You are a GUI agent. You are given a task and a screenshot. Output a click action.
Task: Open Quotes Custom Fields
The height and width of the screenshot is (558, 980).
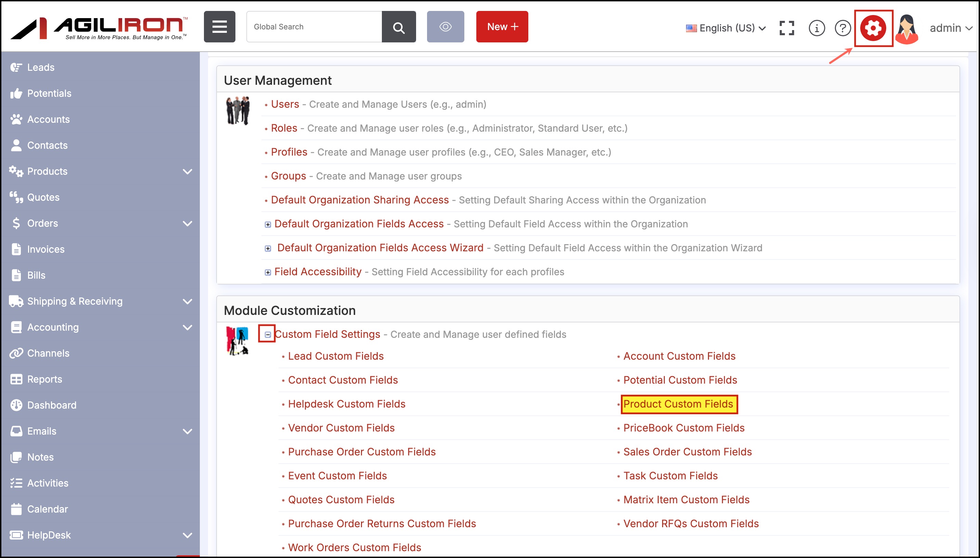341,500
